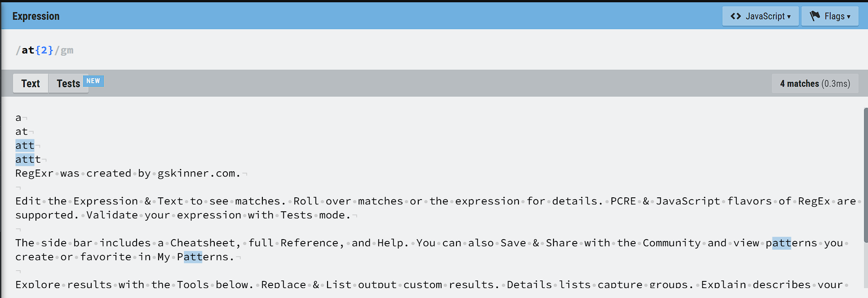Click highlighted 'att' in 'patterns you'
Viewport: 868px width, 298px height.
click(781, 243)
